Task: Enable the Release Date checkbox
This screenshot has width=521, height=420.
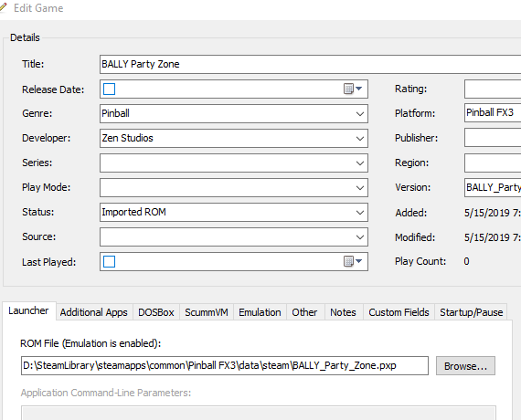Action: [109, 89]
